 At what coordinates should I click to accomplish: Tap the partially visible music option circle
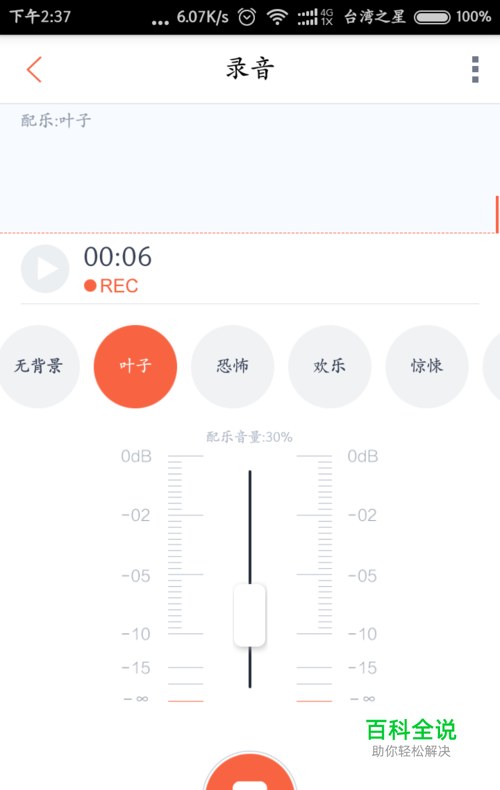(x=491, y=366)
